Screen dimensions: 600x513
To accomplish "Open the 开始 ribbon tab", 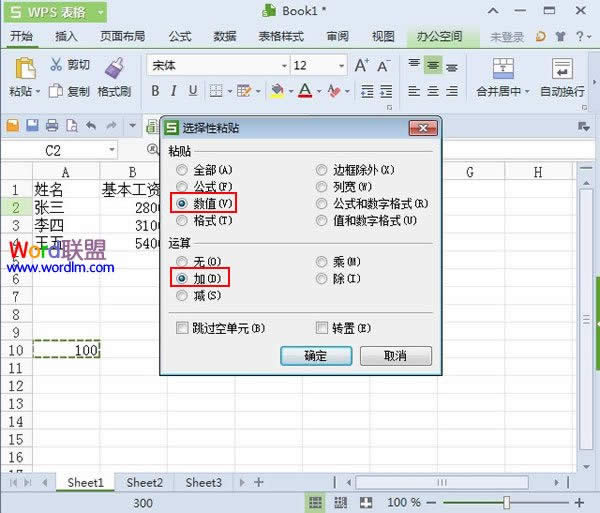I will pos(21,36).
